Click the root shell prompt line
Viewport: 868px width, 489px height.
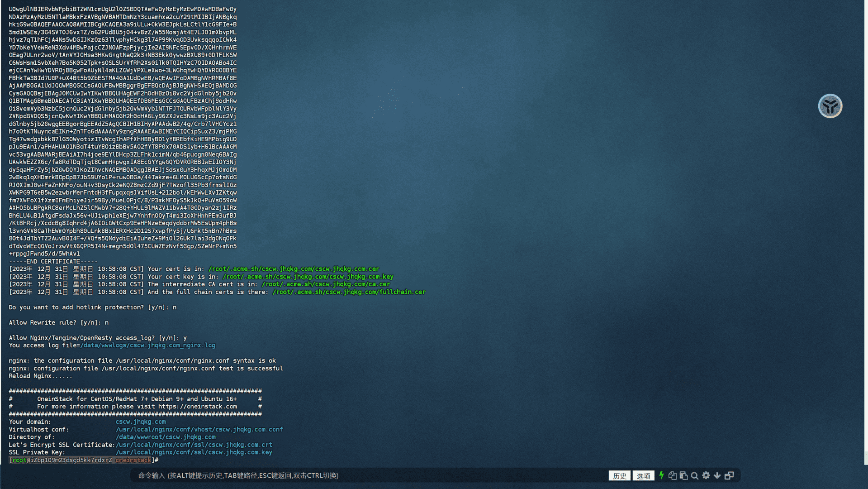(x=84, y=460)
